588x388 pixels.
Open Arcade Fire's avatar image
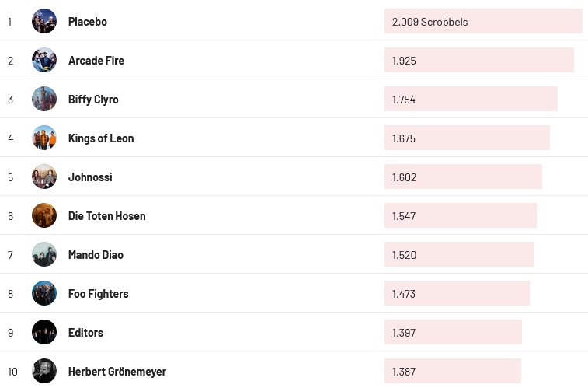coord(44,60)
